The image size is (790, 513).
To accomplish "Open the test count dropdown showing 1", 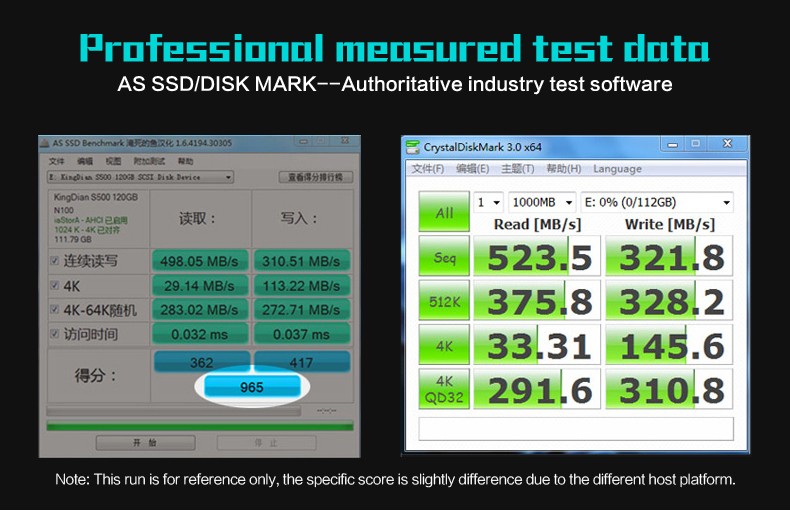I will point(488,202).
